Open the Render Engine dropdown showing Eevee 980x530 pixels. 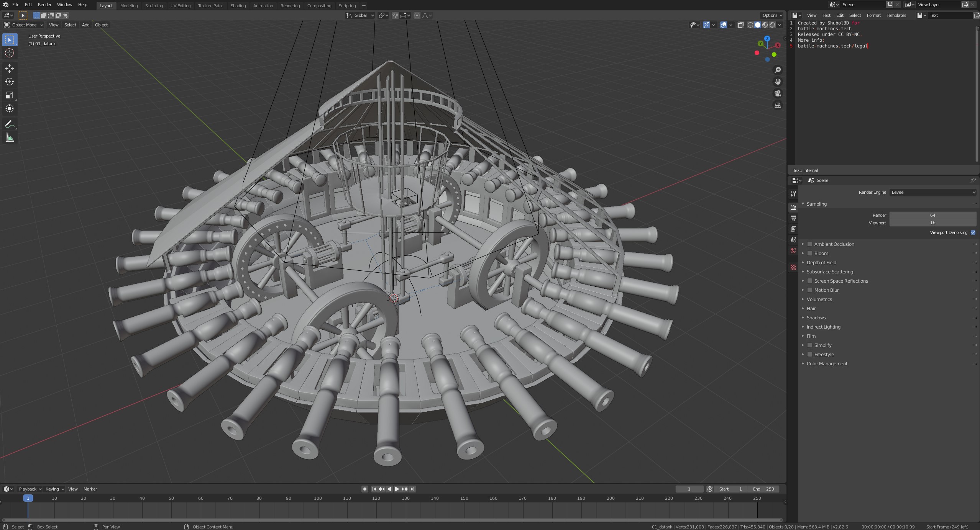tap(934, 192)
